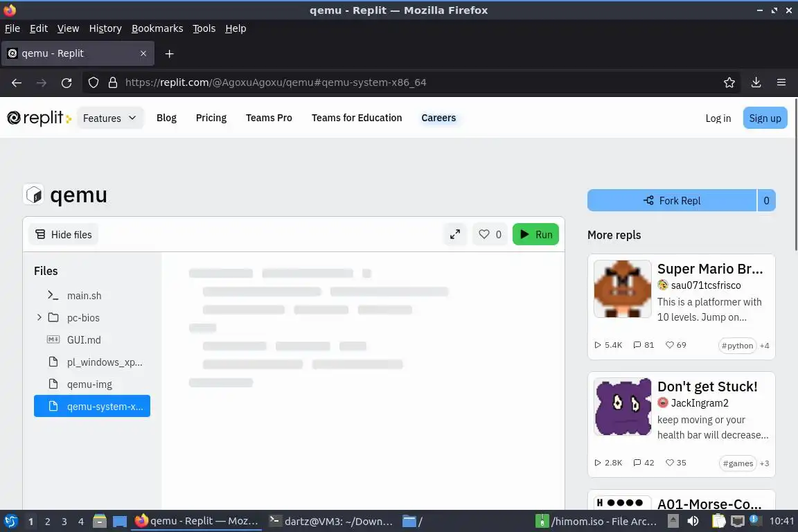798x532 pixels.
Task: Open the Don't get Stuck! repl title
Action: click(x=707, y=387)
